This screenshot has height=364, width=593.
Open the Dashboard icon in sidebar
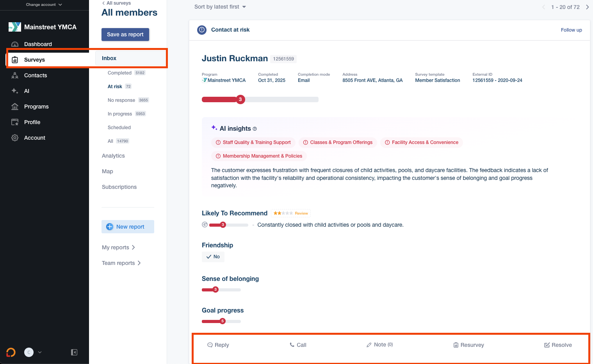pos(15,44)
